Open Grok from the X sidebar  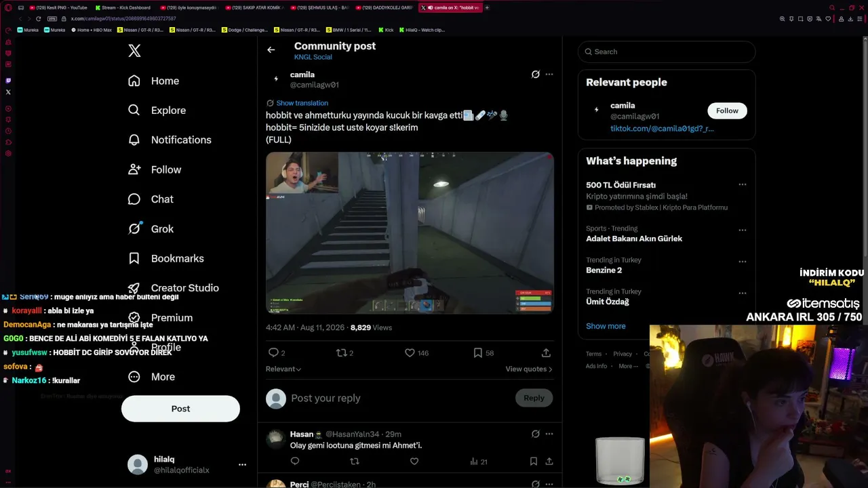(x=151, y=229)
